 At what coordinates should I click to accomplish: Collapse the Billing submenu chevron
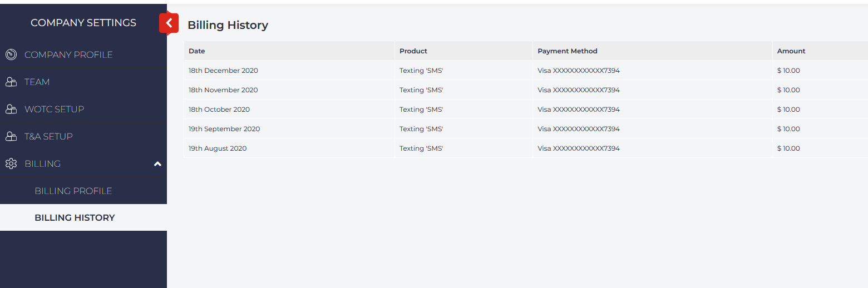coord(157,164)
